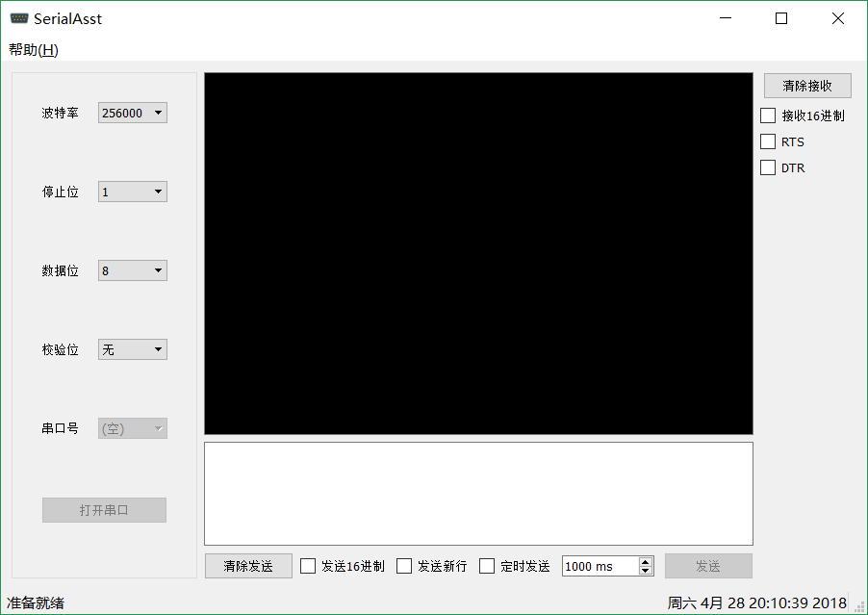Viewport: 868px width, 615px height.
Task: Click inside the black receive display area
Action: (x=479, y=253)
